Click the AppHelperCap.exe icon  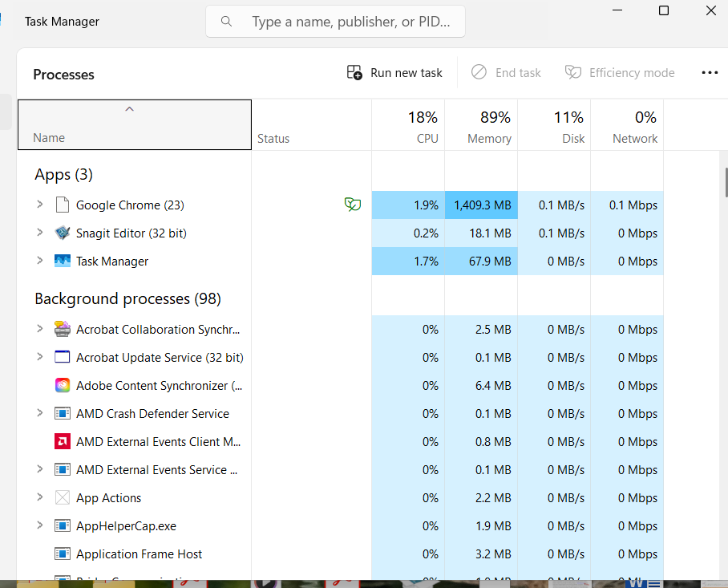(63, 525)
